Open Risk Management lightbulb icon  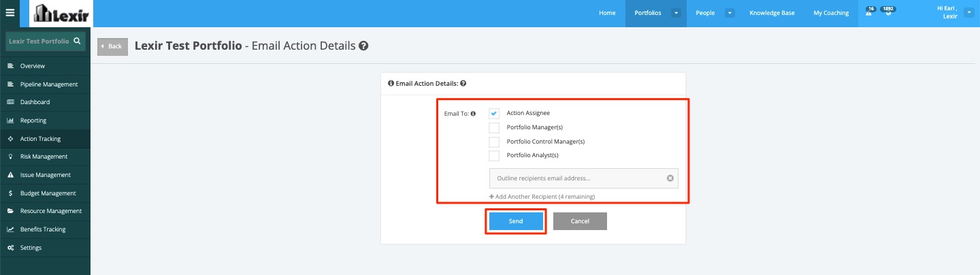pyautogui.click(x=10, y=157)
